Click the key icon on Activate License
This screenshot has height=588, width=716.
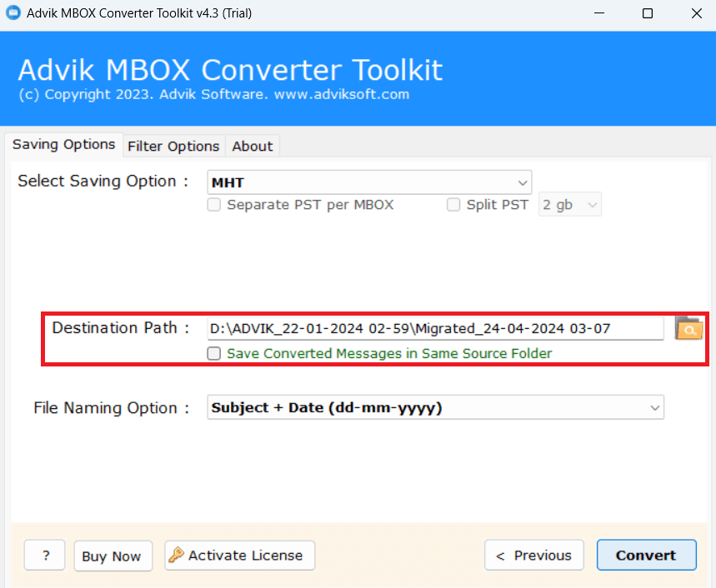pos(176,556)
